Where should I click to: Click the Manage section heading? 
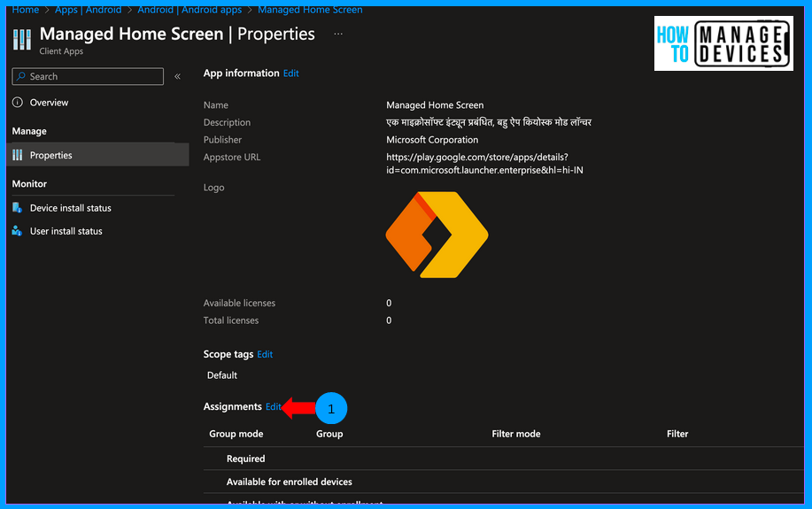(x=29, y=131)
